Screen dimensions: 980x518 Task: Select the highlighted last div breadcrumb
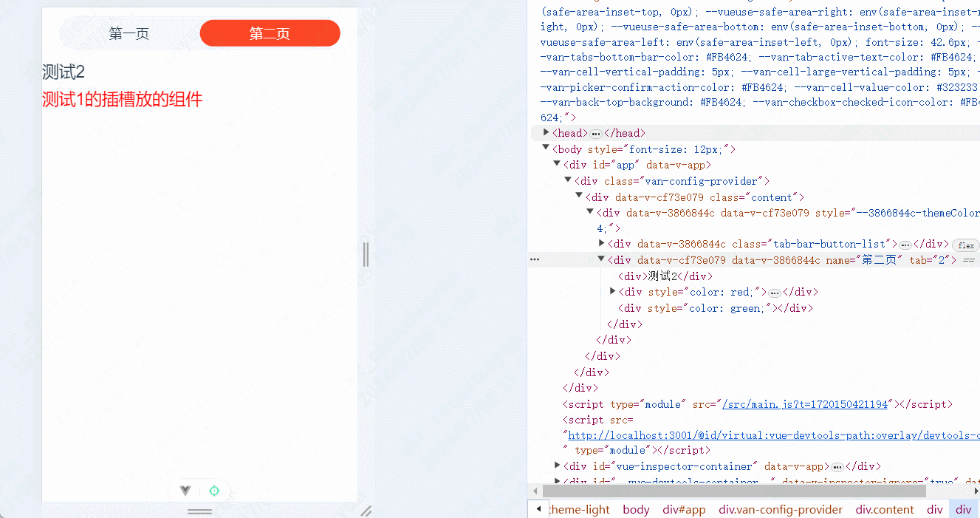coord(964,510)
